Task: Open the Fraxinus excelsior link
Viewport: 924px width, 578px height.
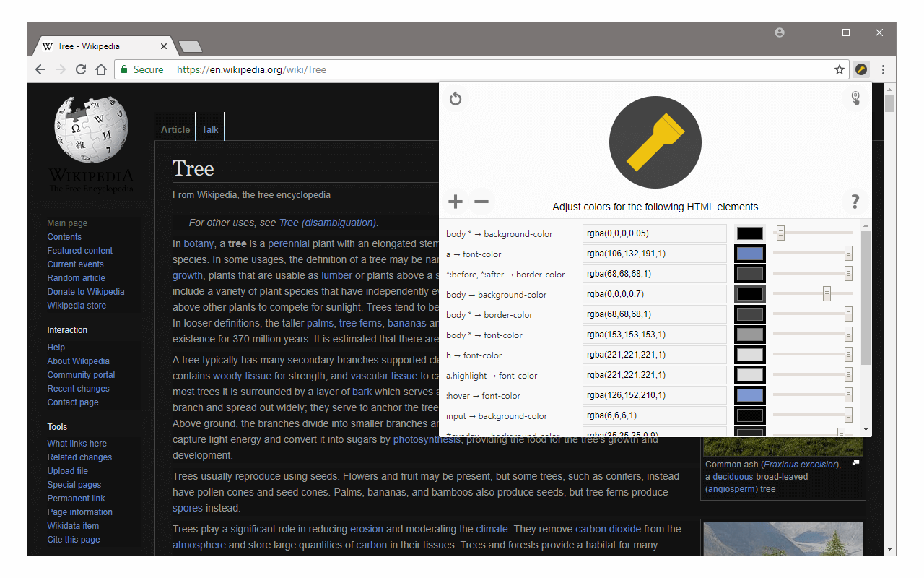Action: coord(799,465)
